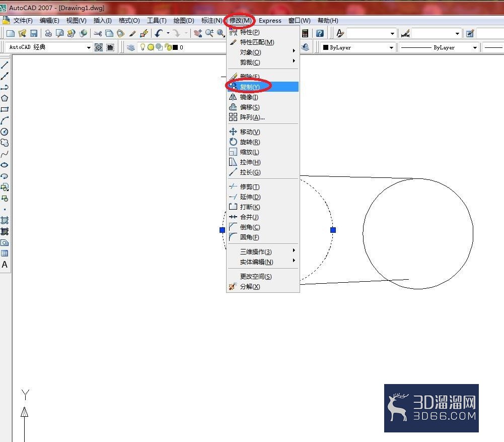Select the Multiline Text A tool
504x442 pixels.
[5, 265]
